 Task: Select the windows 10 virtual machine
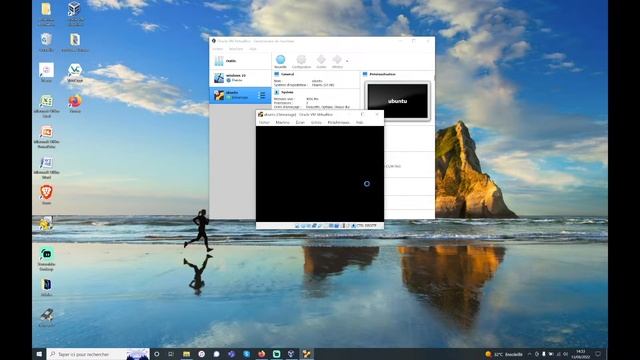(240, 78)
